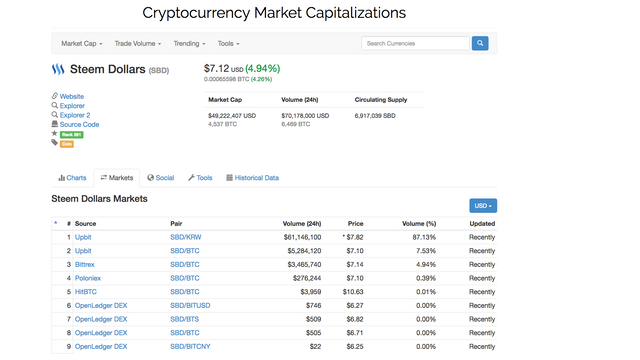The width and height of the screenshot is (640, 360).
Task: Sort by Volume (%) column header
Action: (419, 224)
